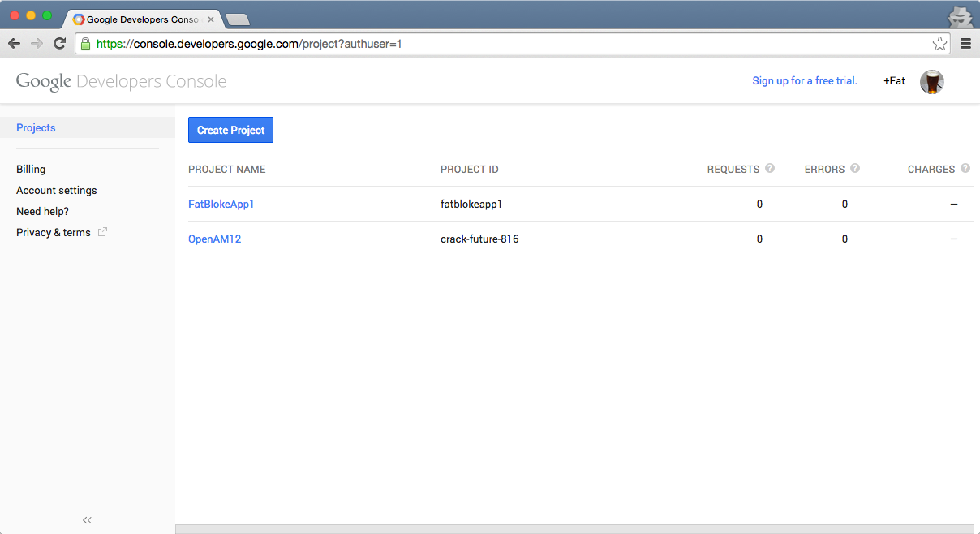Screen dimensions: 980x534
Task: Close the Google Developers Console tab
Action: [211, 19]
